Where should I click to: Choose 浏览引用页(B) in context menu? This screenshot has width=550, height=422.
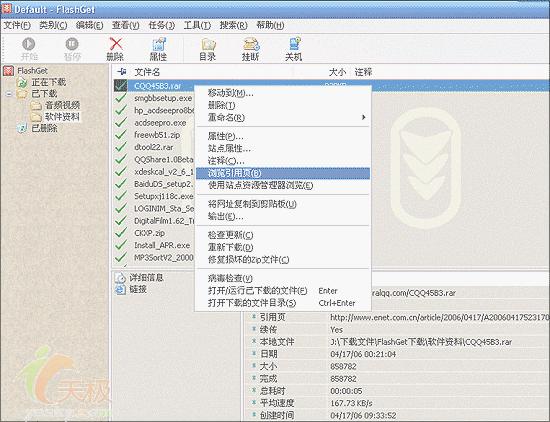click(283, 173)
